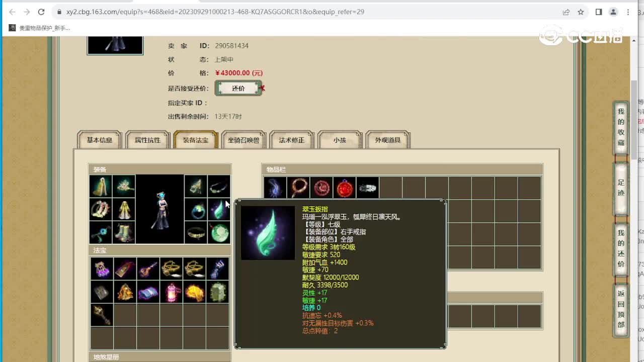Screen dimensions: 644x362
Task: Select the necklace equipment item
Action: click(219, 186)
